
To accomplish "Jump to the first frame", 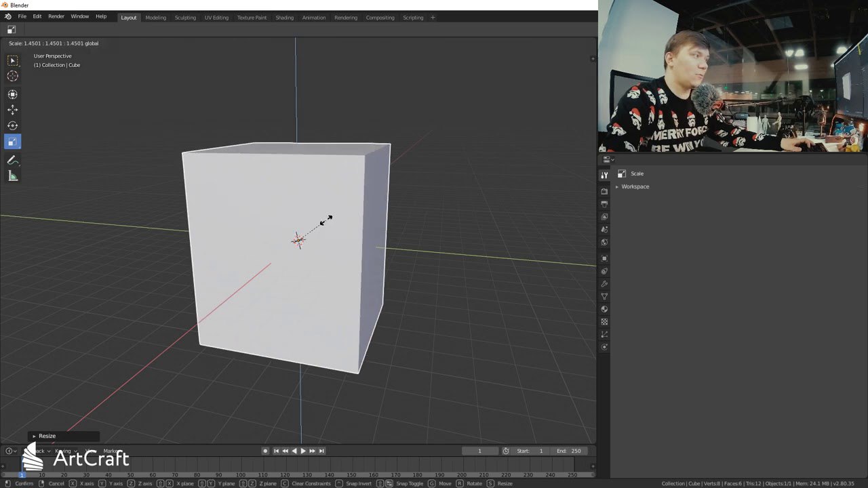I will [x=276, y=451].
